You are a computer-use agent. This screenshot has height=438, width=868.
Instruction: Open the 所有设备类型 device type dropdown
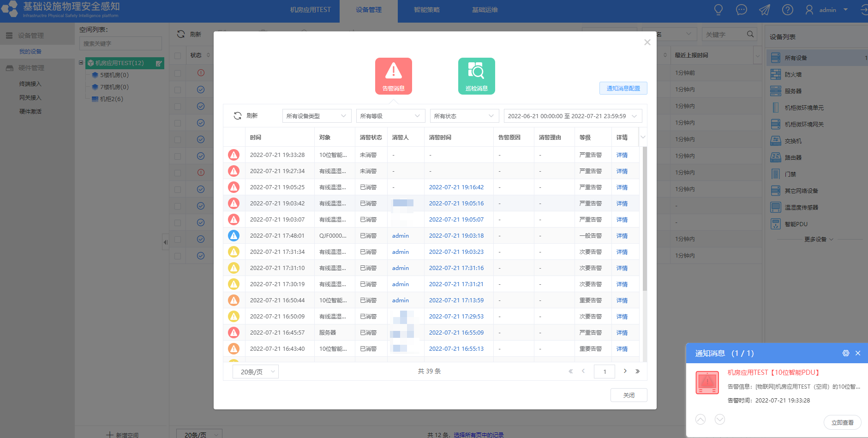coord(317,116)
